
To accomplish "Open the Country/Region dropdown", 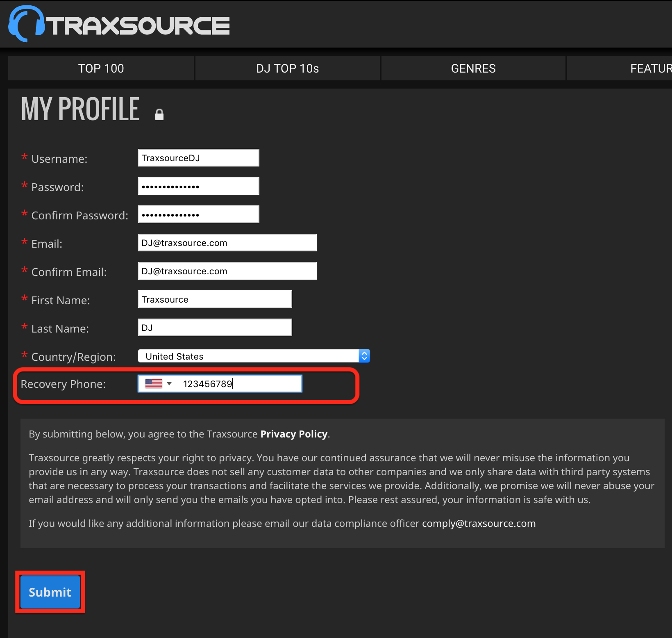I will click(x=254, y=356).
